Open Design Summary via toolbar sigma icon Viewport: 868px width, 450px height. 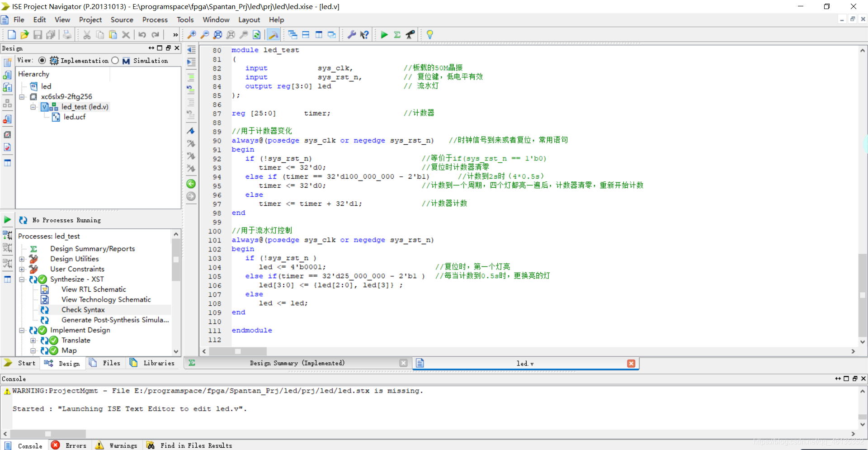pyautogui.click(x=397, y=35)
